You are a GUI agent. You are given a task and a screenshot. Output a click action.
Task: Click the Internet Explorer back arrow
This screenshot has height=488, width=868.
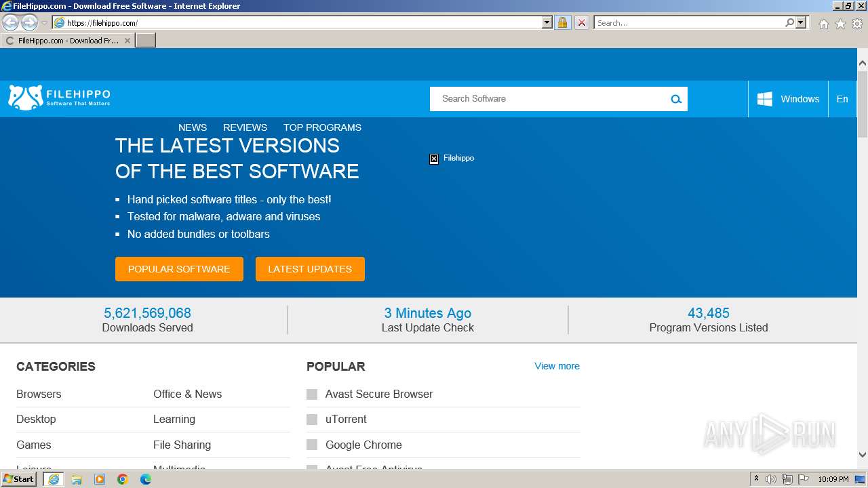coord(10,22)
